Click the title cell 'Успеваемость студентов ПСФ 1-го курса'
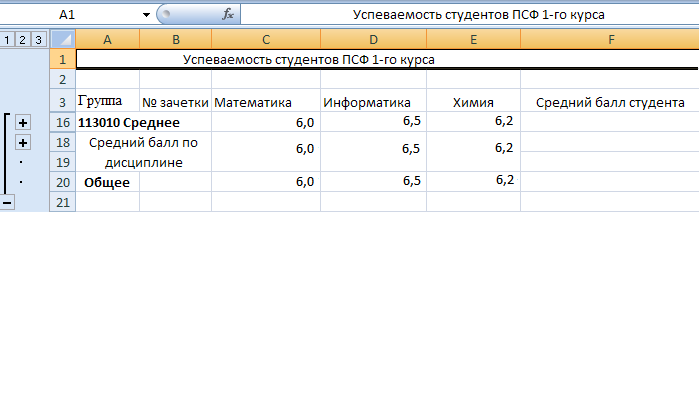 coord(387,59)
